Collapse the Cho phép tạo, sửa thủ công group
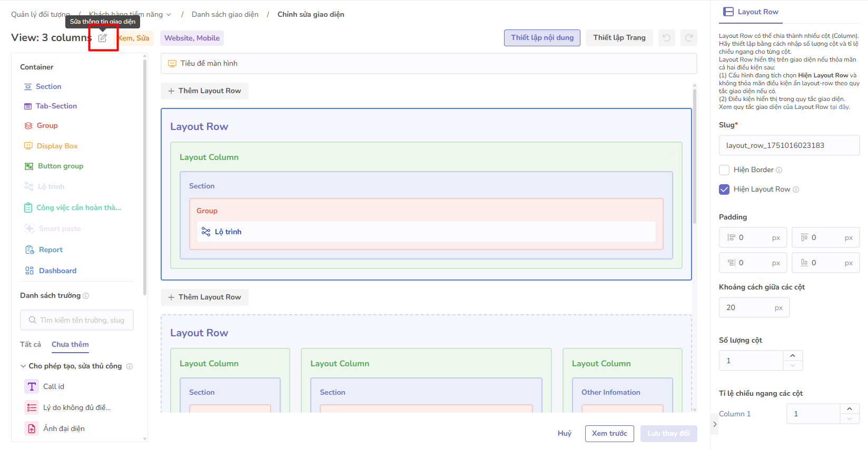The width and height of the screenshot is (868, 450). point(23,366)
